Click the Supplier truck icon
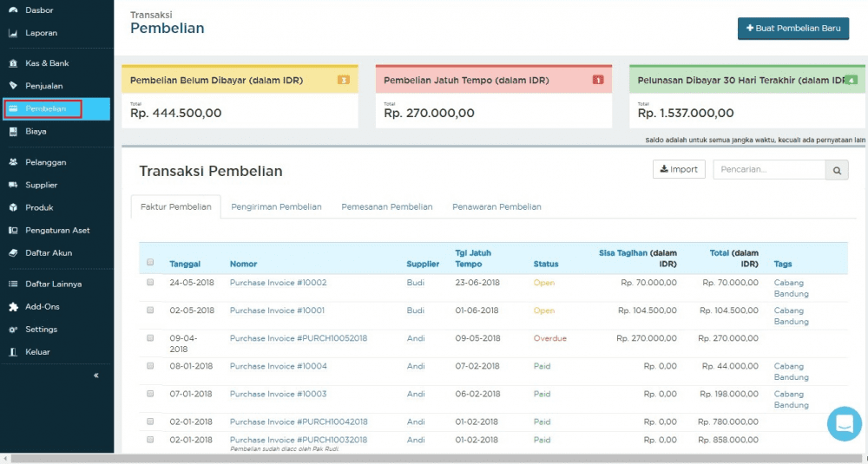Image resolution: width=868 pixels, height=464 pixels. pyautogui.click(x=13, y=185)
